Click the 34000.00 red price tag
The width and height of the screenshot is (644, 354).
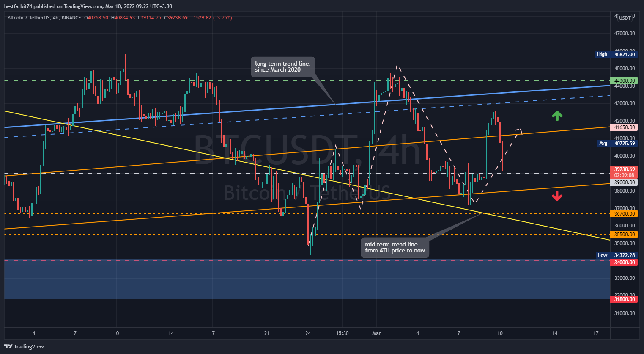(x=624, y=263)
